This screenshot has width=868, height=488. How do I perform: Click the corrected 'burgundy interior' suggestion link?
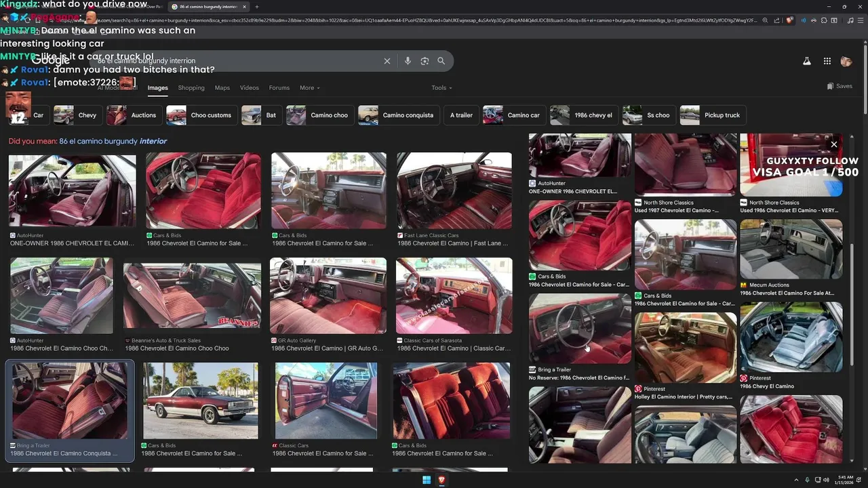click(x=113, y=141)
